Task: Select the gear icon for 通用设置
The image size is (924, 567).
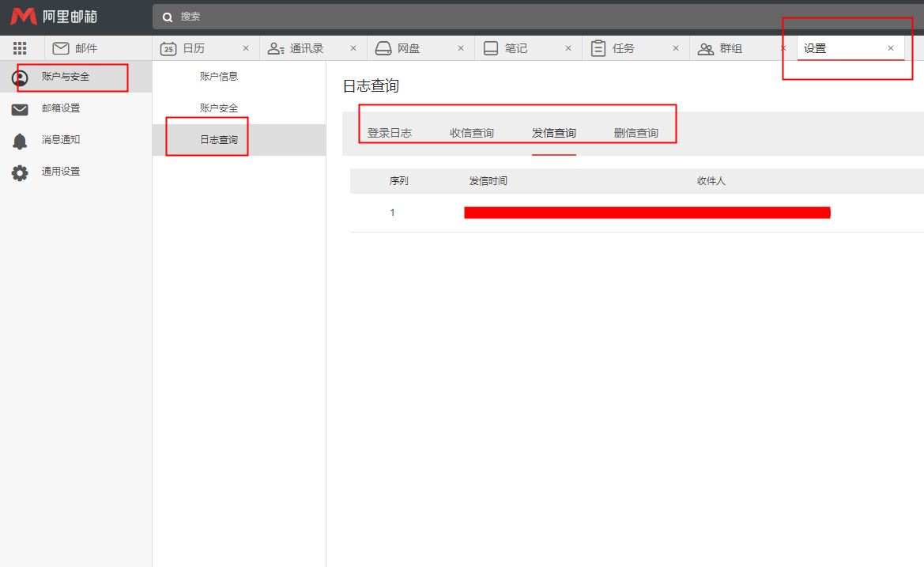Action: (x=19, y=171)
